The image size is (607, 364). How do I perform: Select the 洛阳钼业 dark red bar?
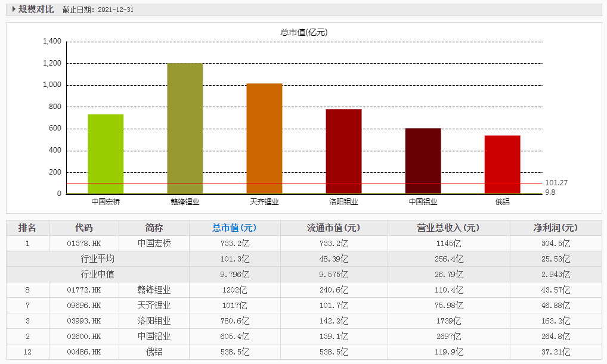coord(344,151)
